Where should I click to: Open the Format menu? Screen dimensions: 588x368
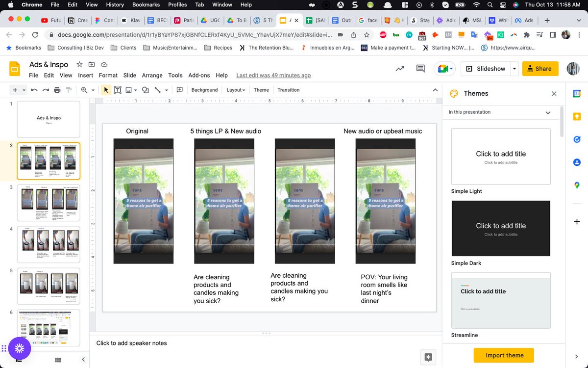108,75
